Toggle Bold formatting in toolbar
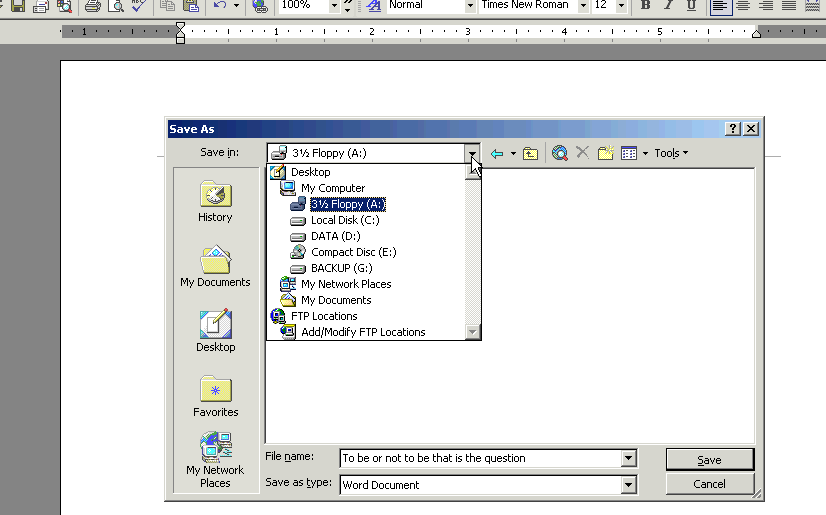The height and width of the screenshot is (515, 826). click(x=645, y=5)
